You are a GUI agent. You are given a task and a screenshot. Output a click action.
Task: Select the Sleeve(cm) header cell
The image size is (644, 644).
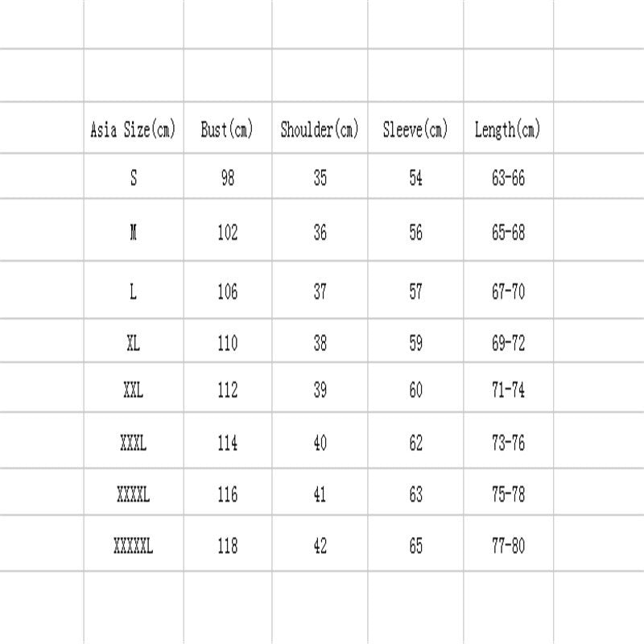[415, 129]
